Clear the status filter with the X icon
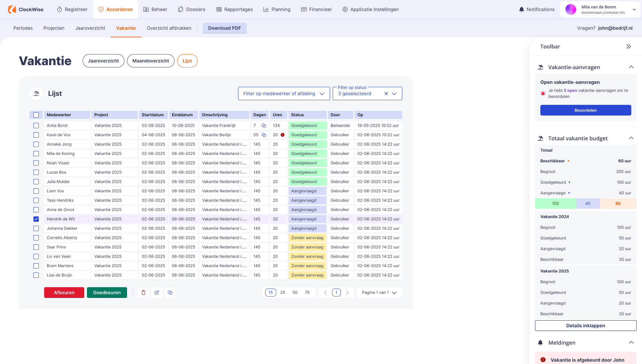This screenshot has width=642, height=364. tap(386, 94)
